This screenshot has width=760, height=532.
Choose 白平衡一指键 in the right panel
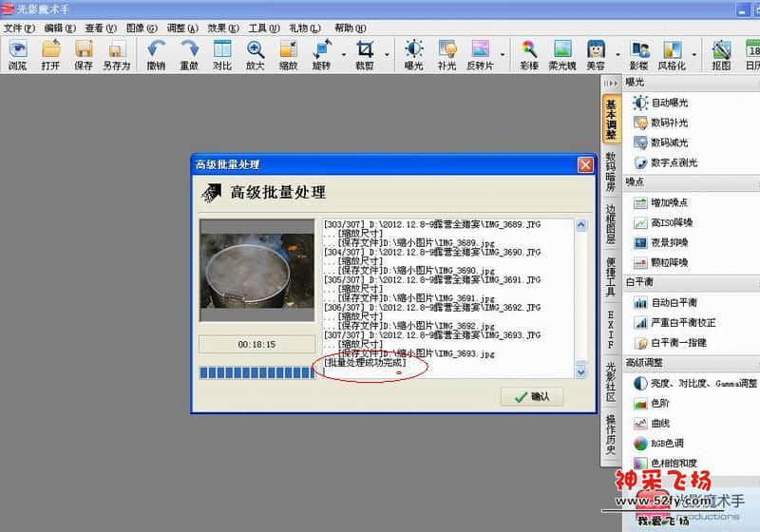(670, 343)
